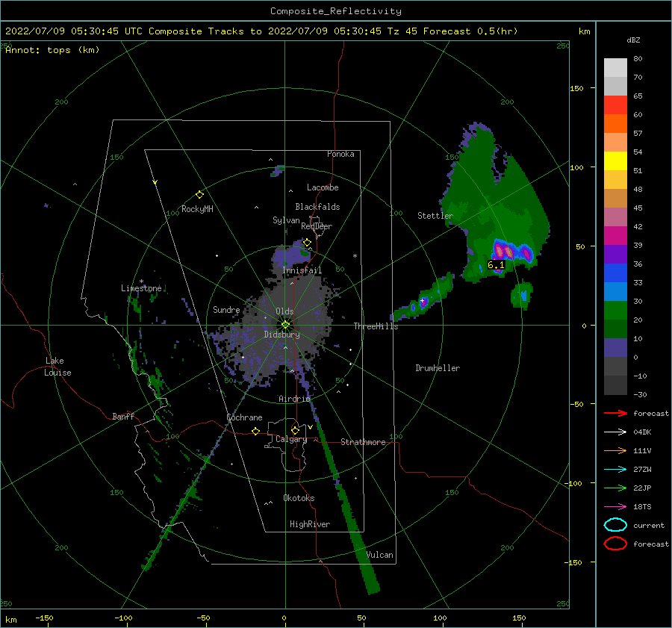
Task: Click the Lake Louise label
Action: [x=57, y=367]
